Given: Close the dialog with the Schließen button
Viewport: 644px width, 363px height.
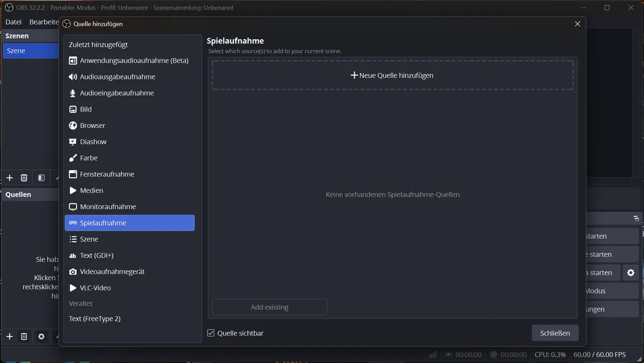Looking at the screenshot, I should (555, 333).
